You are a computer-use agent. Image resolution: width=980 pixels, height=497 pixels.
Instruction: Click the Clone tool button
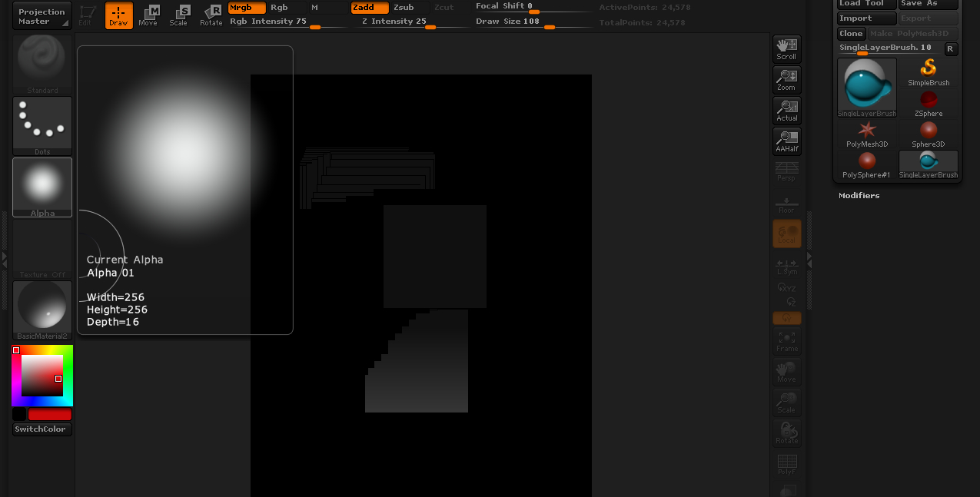tap(852, 34)
